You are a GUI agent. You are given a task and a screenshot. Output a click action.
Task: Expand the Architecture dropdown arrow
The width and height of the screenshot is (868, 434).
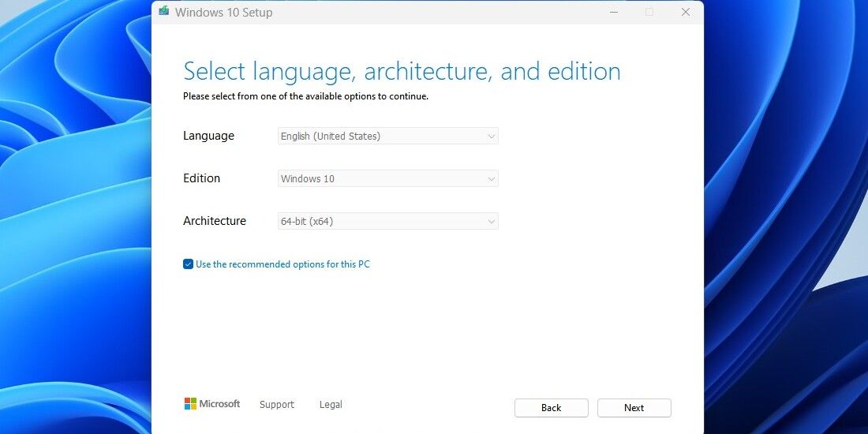click(x=491, y=222)
